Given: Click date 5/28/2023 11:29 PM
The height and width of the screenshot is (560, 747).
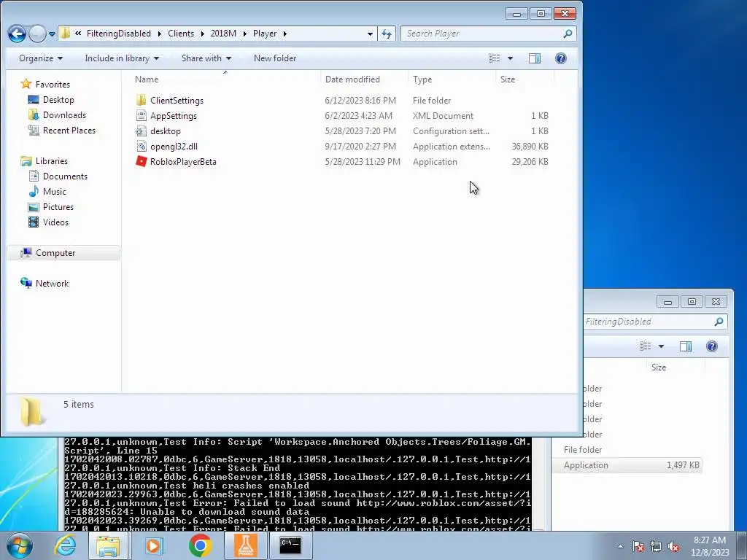Looking at the screenshot, I should click(363, 161).
